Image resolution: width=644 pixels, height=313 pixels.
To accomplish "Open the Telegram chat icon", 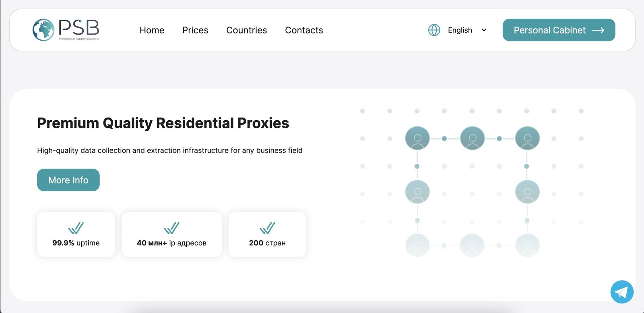I will tap(622, 292).
